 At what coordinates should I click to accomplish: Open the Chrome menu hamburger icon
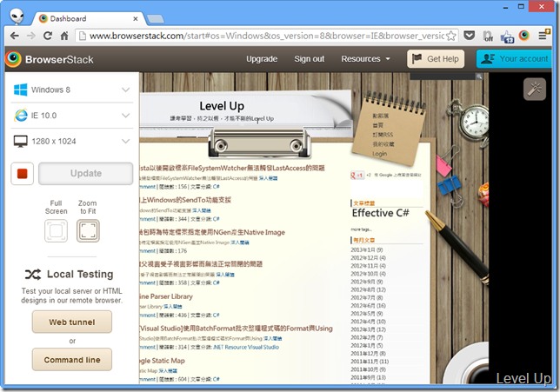click(543, 36)
